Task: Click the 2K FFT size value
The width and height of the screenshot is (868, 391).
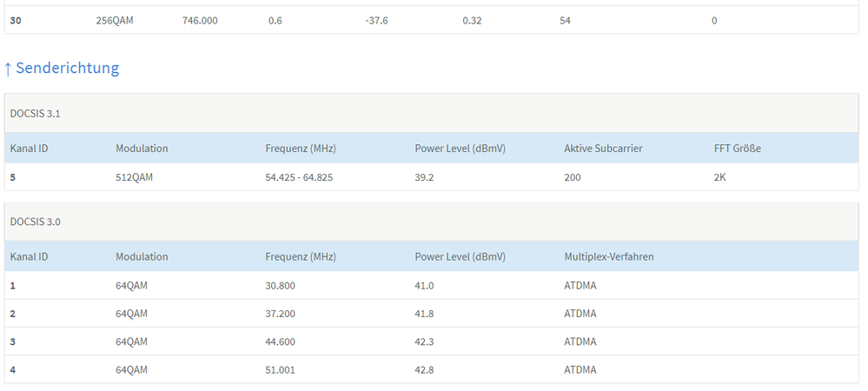Action: [x=720, y=177]
